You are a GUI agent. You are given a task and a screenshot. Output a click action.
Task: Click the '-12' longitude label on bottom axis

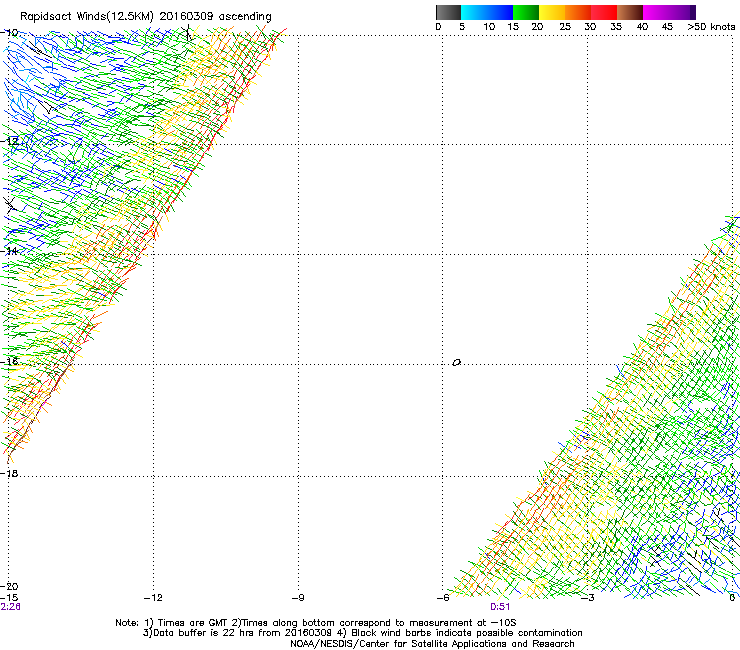[153, 598]
